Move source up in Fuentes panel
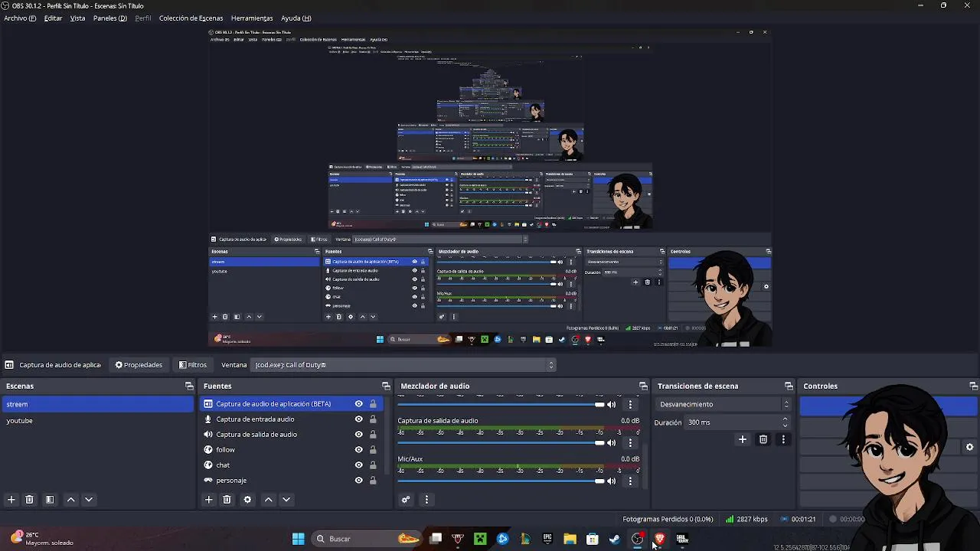This screenshot has width=980, height=551. (268, 500)
